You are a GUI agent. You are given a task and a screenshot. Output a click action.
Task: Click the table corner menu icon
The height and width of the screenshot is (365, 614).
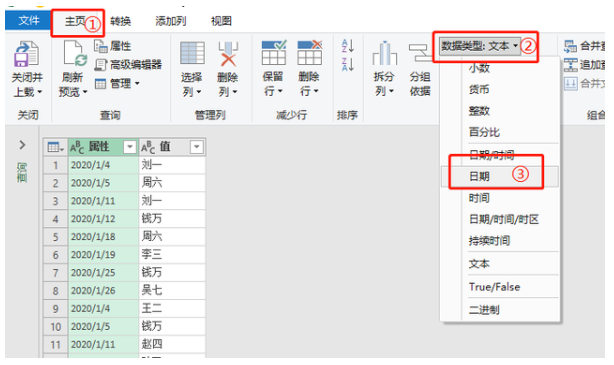coord(55,147)
